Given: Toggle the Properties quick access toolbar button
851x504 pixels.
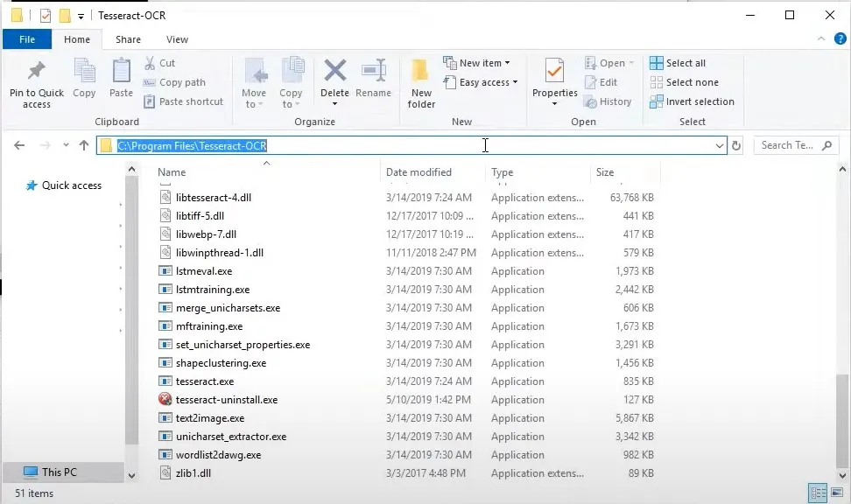Looking at the screenshot, I should pos(46,16).
